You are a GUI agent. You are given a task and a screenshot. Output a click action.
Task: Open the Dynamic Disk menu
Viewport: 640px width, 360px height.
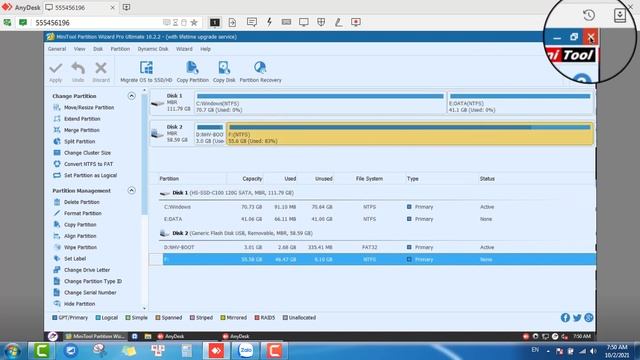click(x=153, y=49)
